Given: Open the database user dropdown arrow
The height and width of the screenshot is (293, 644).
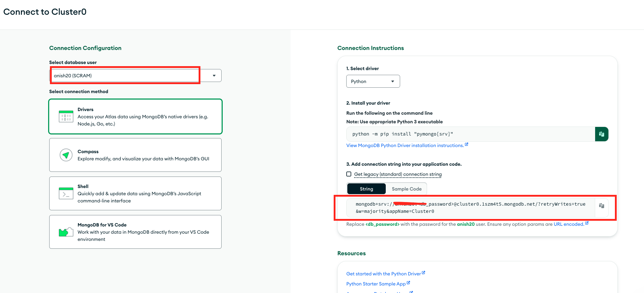Looking at the screenshot, I should 214,75.
